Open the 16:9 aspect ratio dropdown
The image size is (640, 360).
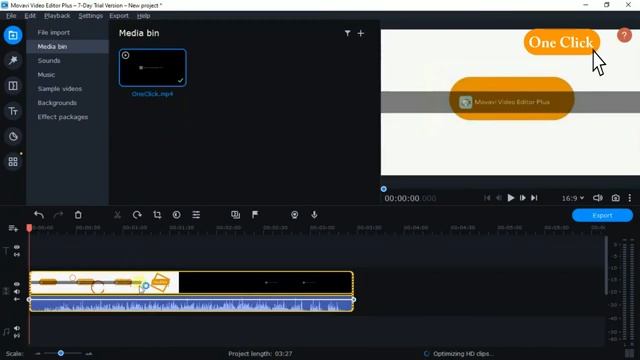pos(573,198)
